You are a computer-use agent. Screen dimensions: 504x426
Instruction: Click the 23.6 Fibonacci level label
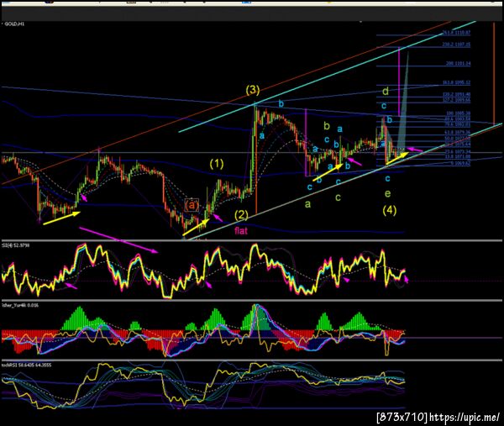pos(458,152)
